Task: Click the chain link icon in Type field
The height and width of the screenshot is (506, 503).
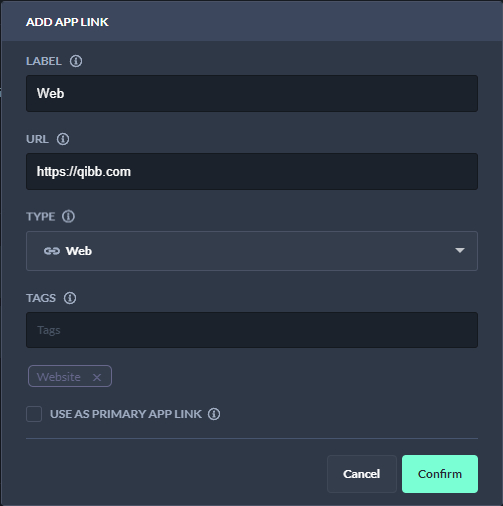Action: pos(52,251)
